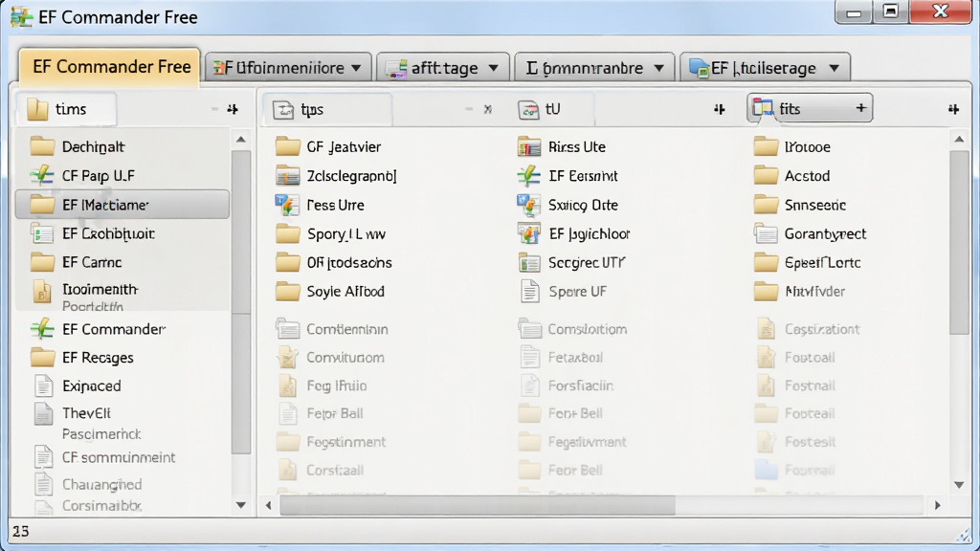Switch to the EF Commander Free tab
The width and height of the screenshot is (980, 551).
(x=110, y=67)
